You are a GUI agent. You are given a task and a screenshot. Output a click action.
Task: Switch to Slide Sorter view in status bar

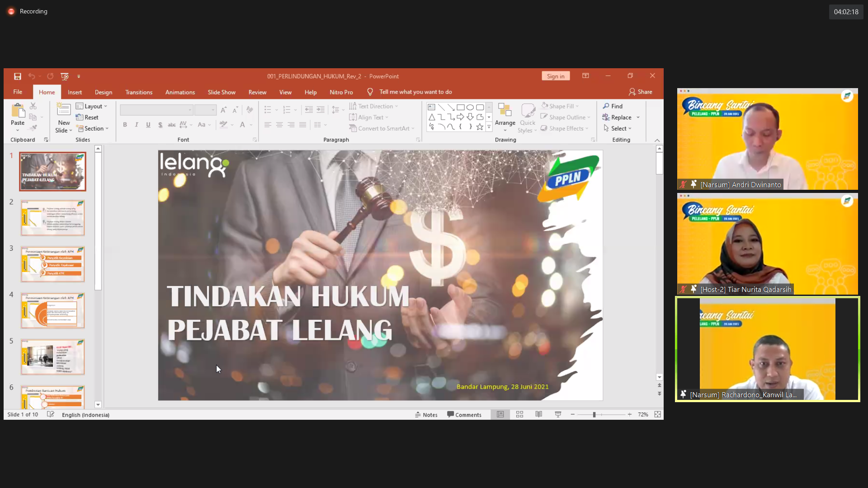(x=519, y=414)
